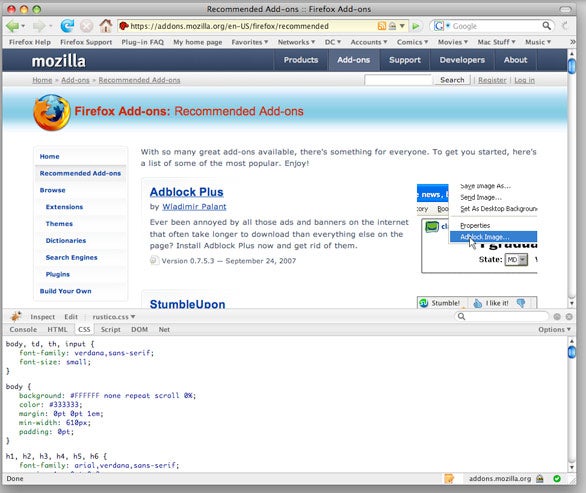
Task: Click the green Firebug status check icon
Action: [x=557, y=478]
